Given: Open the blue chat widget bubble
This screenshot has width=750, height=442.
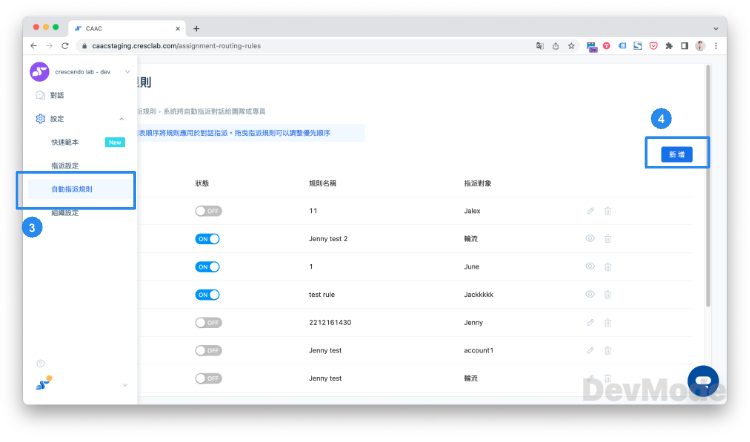Looking at the screenshot, I should pyautogui.click(x=703, y=381).
